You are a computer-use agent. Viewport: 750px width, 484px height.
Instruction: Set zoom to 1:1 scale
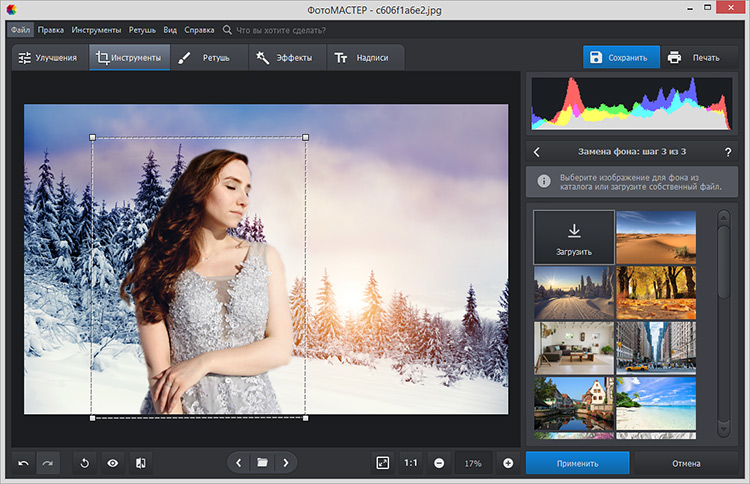[x=410, y=463]
